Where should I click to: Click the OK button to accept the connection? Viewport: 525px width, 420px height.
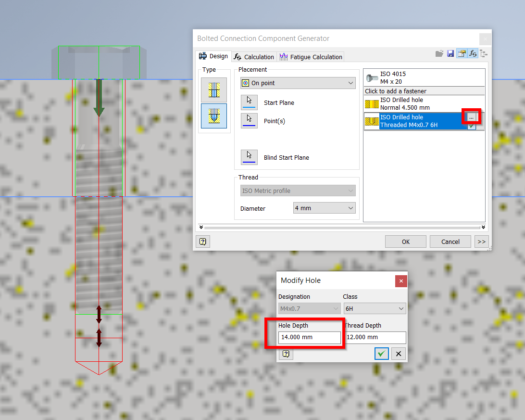pyautogui.click(x=405, y=242)
